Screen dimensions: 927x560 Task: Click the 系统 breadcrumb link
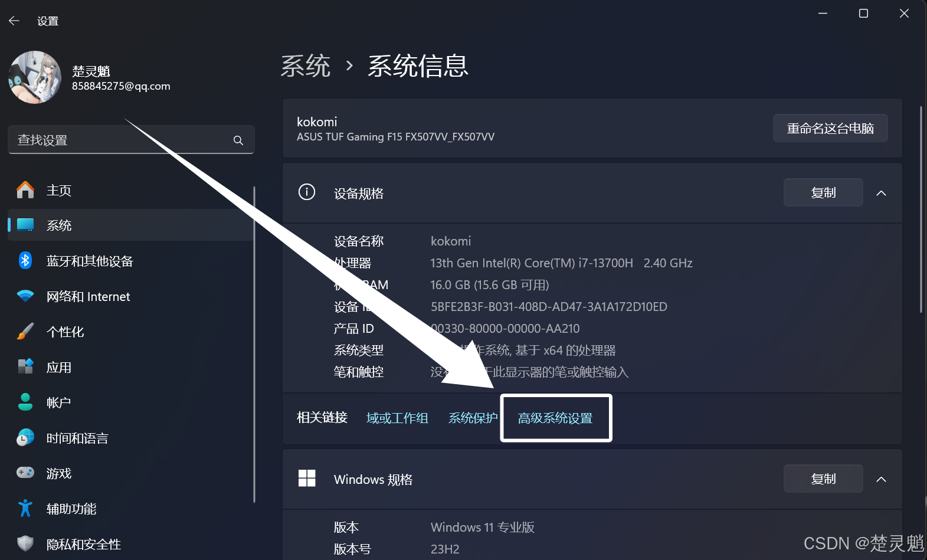click(x=306, y=66)
